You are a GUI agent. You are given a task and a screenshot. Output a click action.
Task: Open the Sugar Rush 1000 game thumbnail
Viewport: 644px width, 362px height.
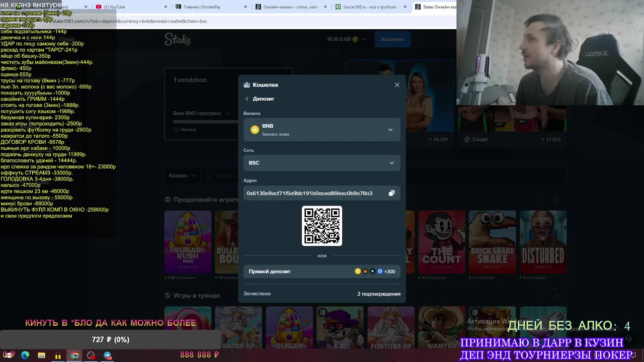(x=188, y=242)
